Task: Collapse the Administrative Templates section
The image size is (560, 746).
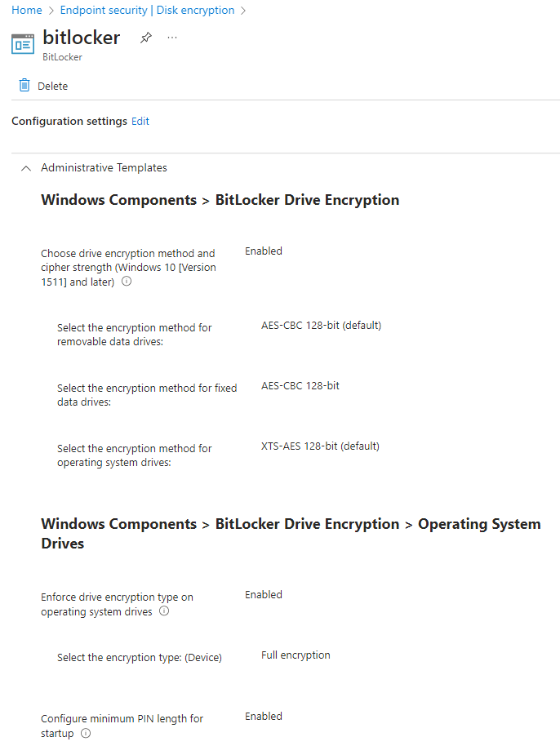Action: (26, 168)
